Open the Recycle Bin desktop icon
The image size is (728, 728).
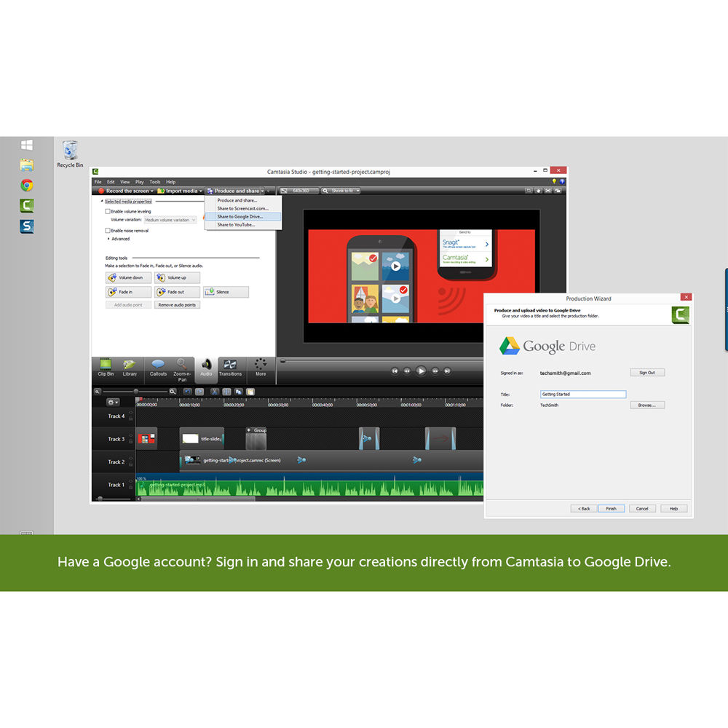[70, 154]
